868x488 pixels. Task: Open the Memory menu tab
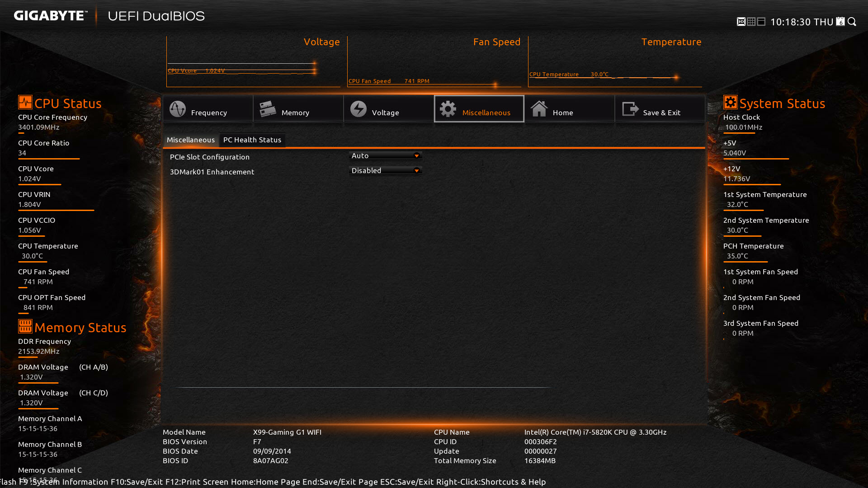click(298, 109)
